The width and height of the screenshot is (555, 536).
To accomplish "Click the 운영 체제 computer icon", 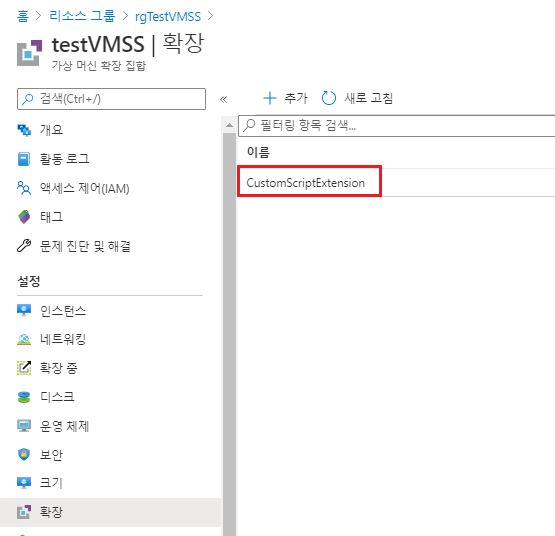I will [x=24, y=426].
